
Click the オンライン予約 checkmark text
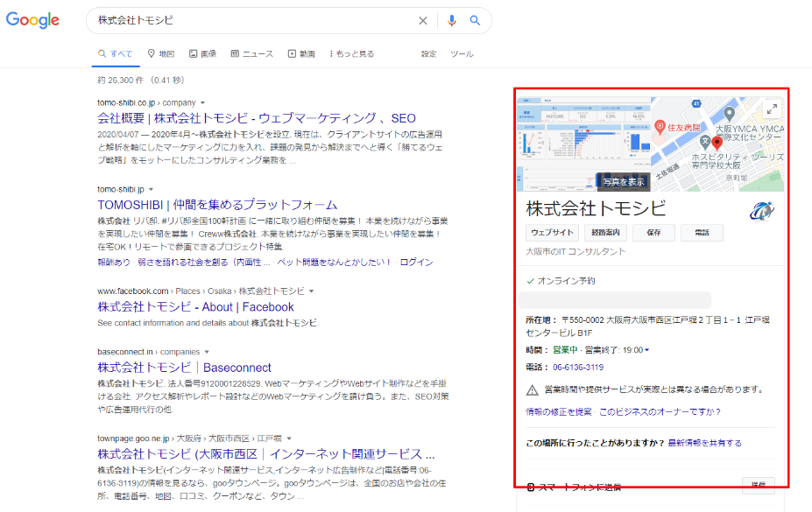[566, 281]
